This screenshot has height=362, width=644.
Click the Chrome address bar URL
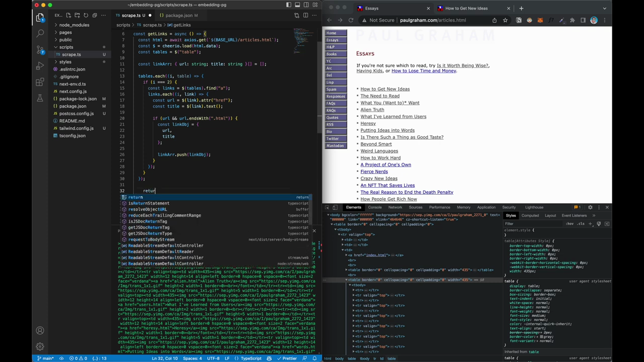click(433, 20)
